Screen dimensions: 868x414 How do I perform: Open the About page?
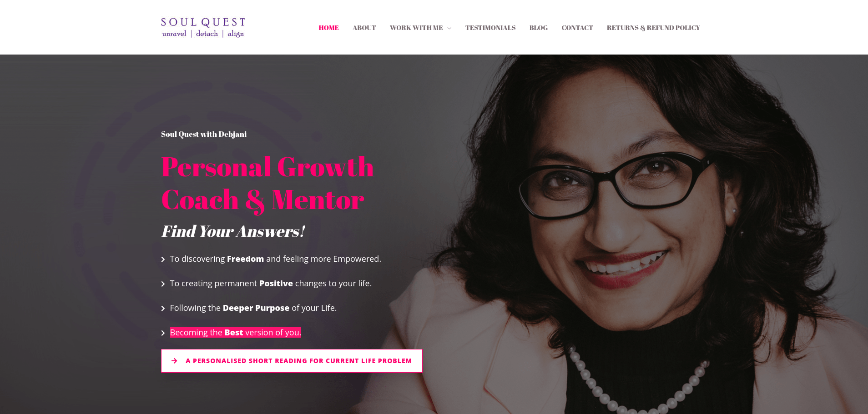click(364, 28)
